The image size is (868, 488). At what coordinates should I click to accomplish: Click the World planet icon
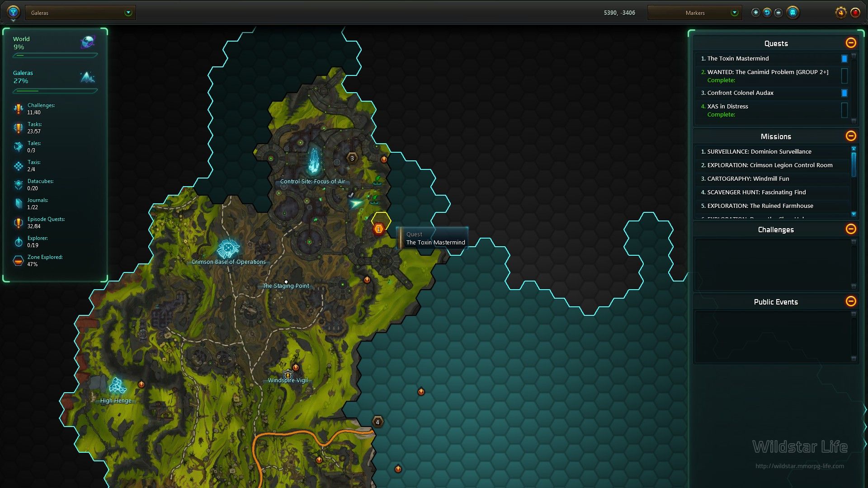tap(88, 42)
